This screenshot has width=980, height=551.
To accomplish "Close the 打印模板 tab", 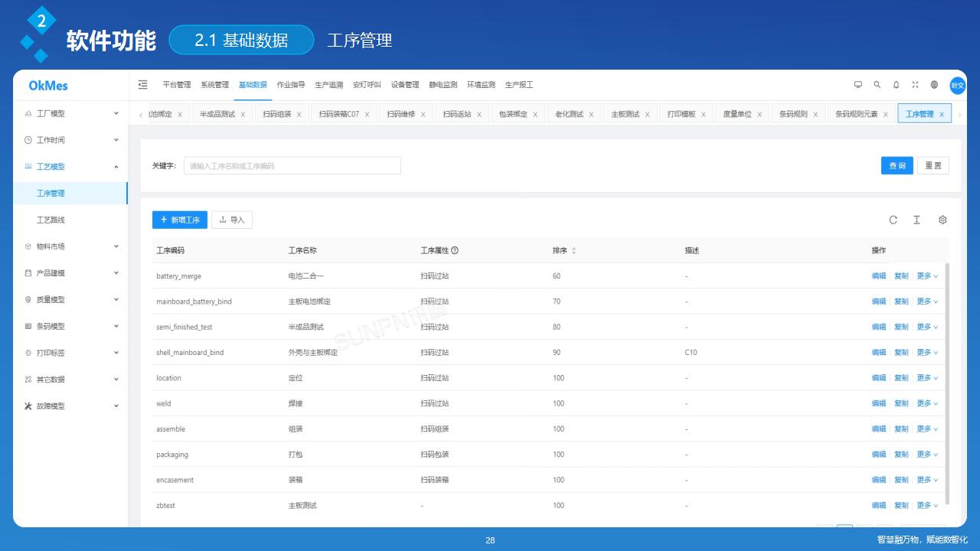I will [703, 114].
